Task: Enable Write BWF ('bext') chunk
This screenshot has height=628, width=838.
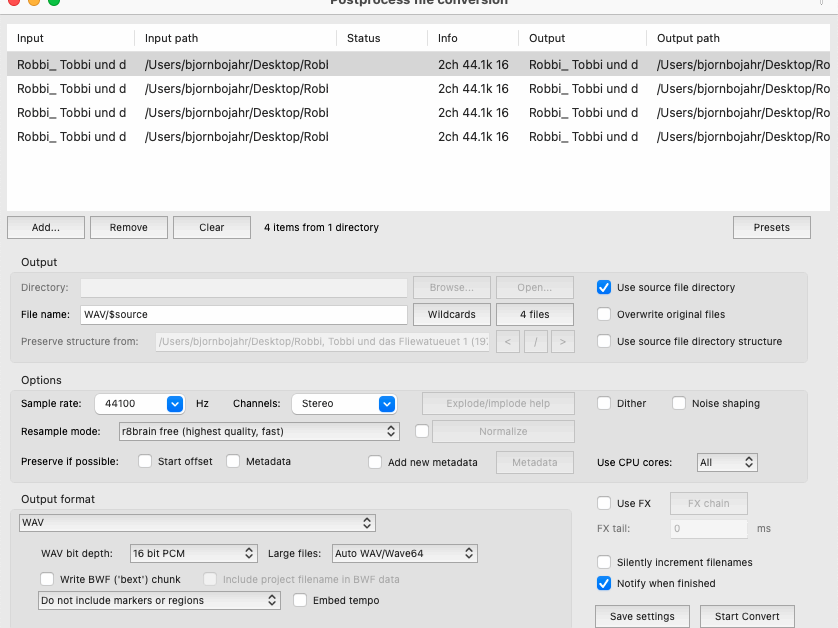Action: pyautogui.click(x=47, y=579)
